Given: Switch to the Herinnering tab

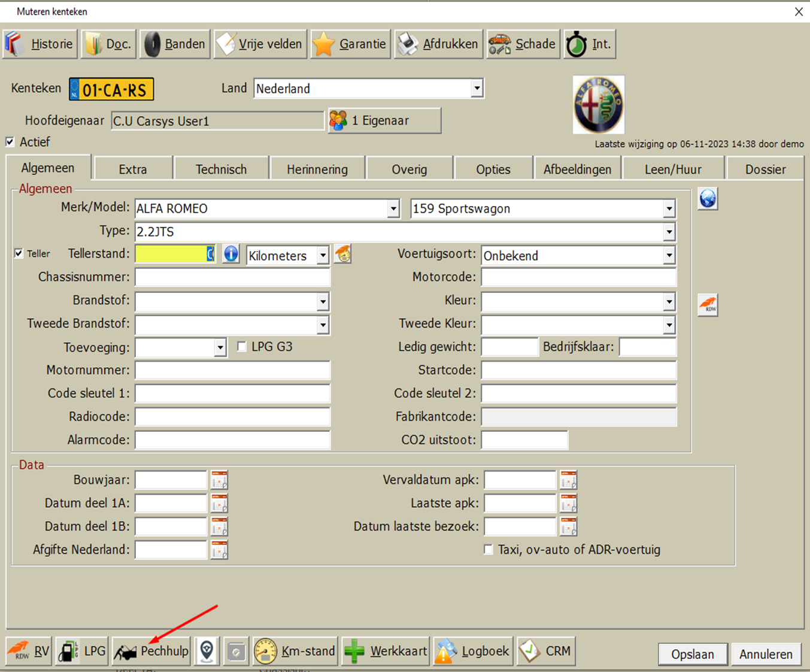Looking at the screenshot, I should [317, 169].
